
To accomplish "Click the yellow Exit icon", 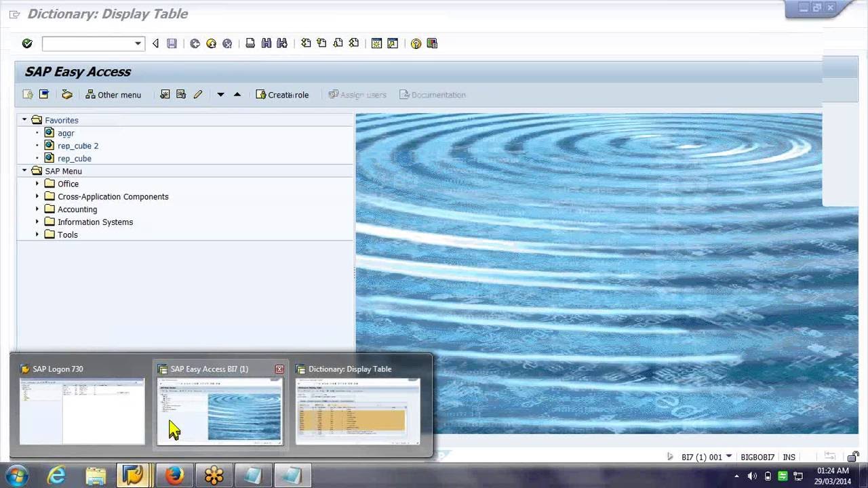I will click(x=211, y=43).
